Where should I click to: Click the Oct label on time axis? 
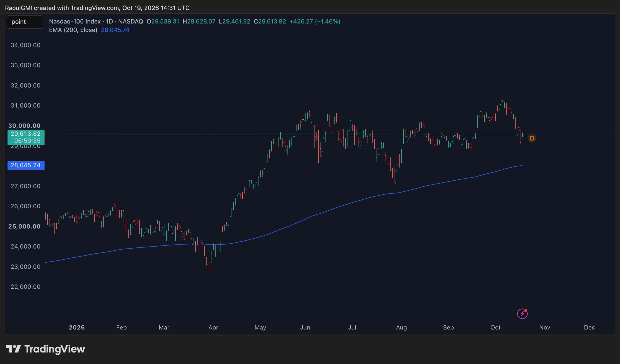[x=495, y=327]
